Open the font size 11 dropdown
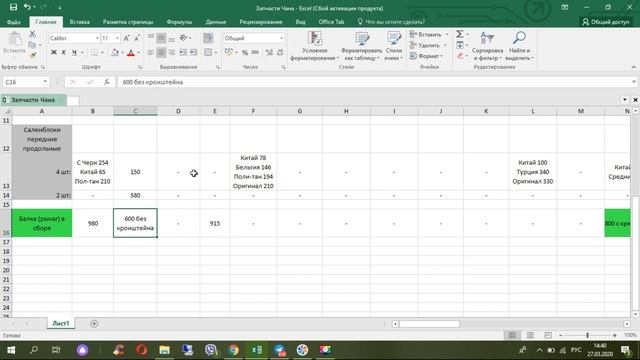Image resolution: width=640 pixels, height=360 pixels. click(118, 38)
